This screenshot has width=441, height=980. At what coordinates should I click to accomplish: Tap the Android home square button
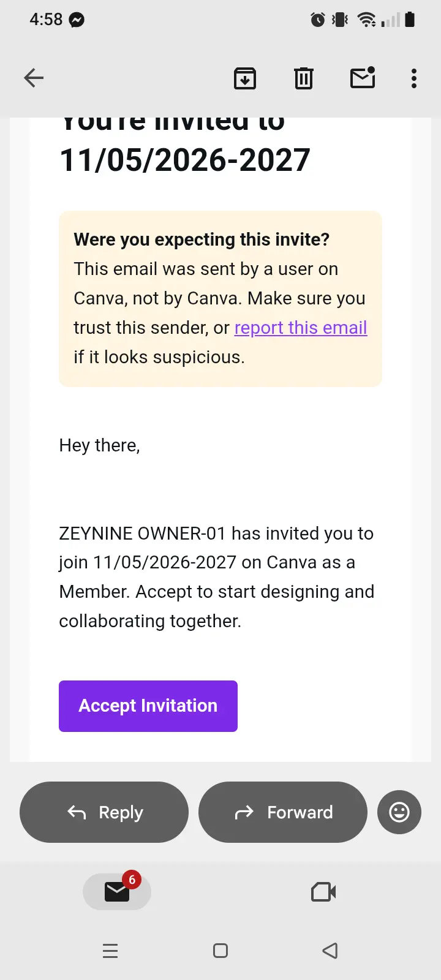coord(221,951)
